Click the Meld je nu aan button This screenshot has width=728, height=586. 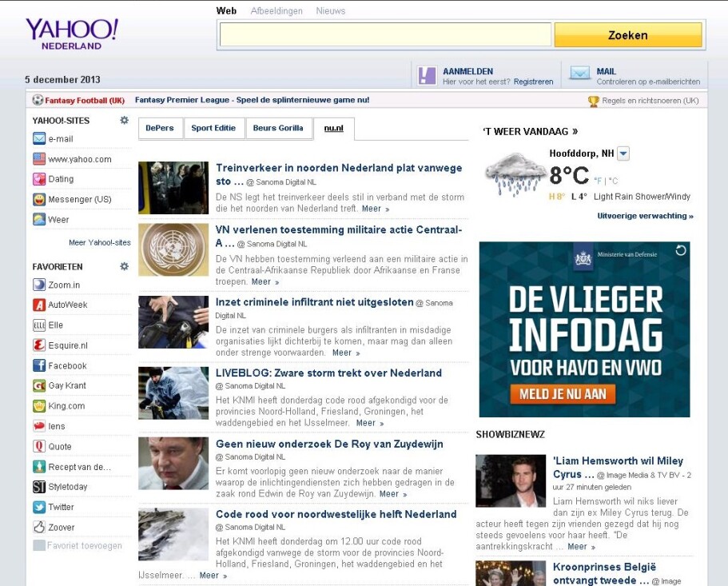point(563,394)
